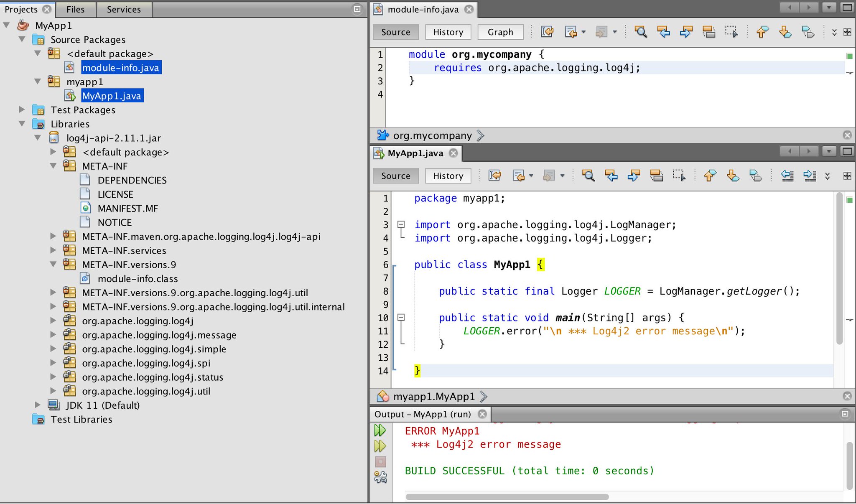This screenshot has height=504, width=856.
Task: Click Find Selection magnifier in module-info toolbar
Action: pos(640,32)
